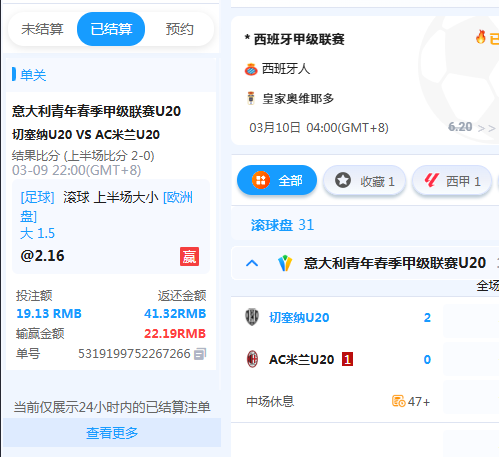Click 03月10日 04:00(GMT+8) match time
The height and width of the screenshot is (457, 499).
point(319,128)
